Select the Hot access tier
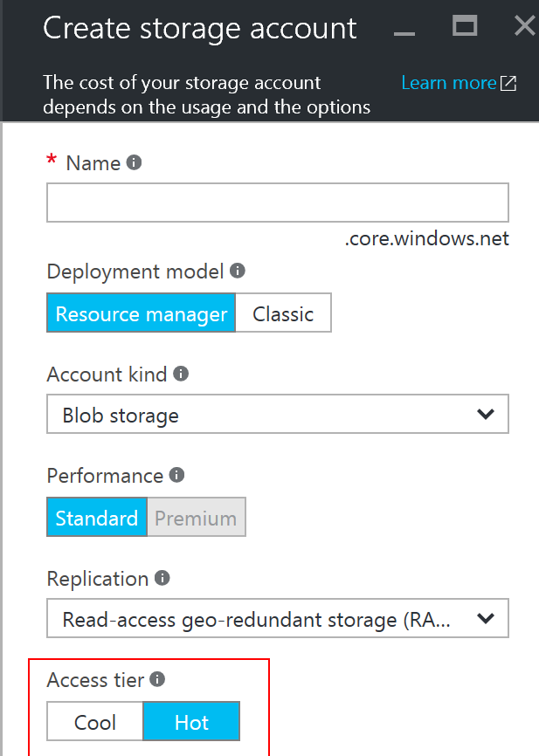The height and width of the screenshot is (756, 539). point(191,722)
